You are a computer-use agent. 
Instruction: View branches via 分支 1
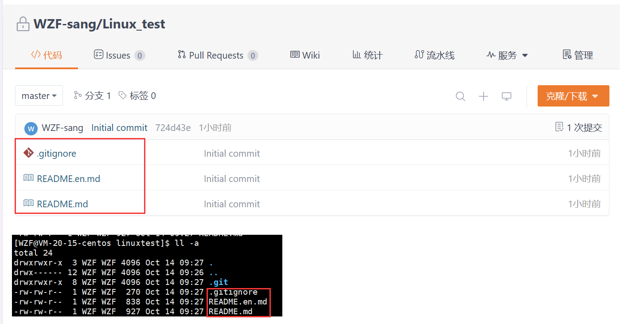pyautogui.click(x=92, y=95)
